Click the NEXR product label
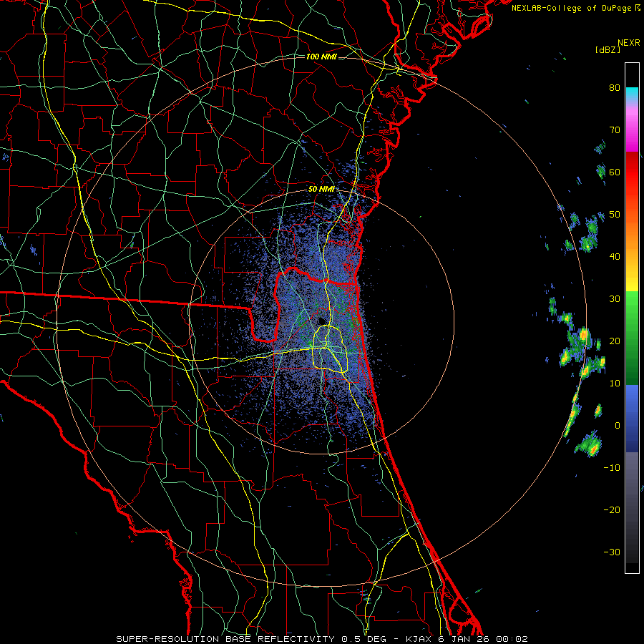644x644 pixels. (629, 43)
